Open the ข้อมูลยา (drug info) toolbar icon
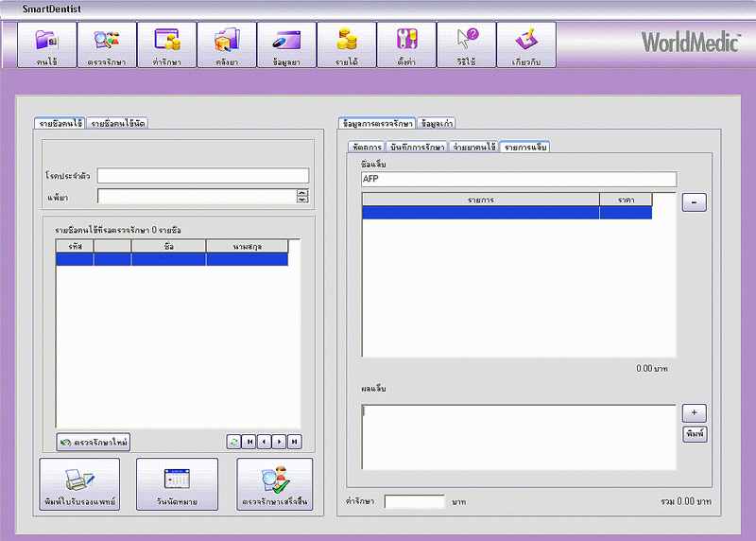The image size is (756, 541). (x=286, y=44)
